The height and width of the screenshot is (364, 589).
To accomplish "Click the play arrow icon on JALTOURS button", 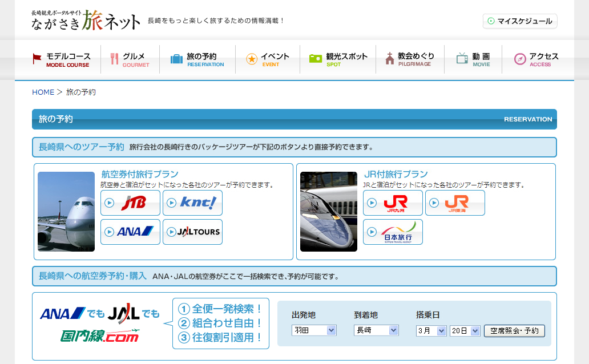I will click(172, 232).
